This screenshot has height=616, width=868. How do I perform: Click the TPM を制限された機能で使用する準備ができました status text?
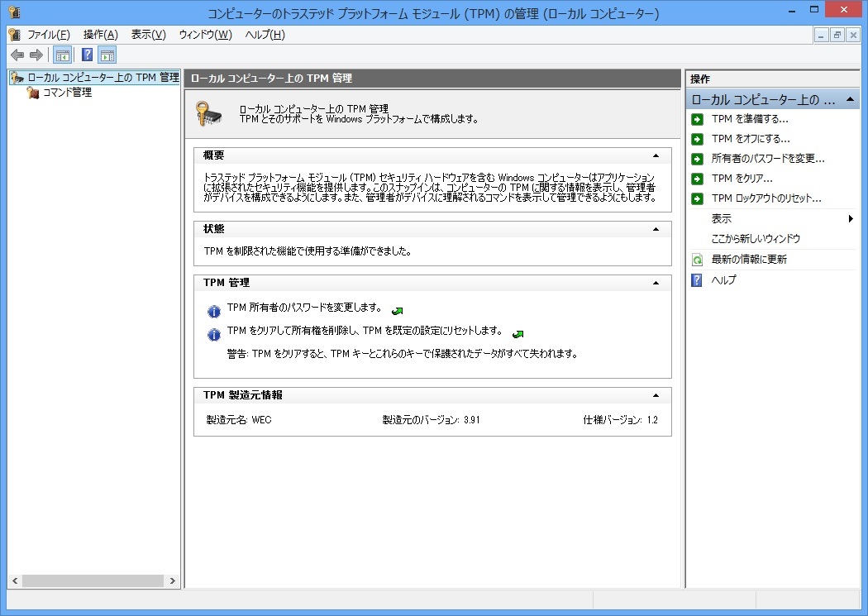[x=308, y=251]
